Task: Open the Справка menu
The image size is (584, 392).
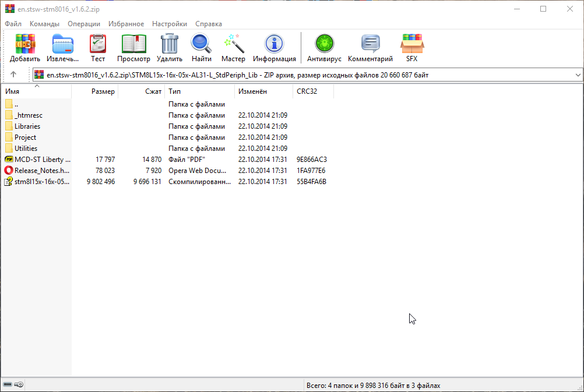Action: 209,24
